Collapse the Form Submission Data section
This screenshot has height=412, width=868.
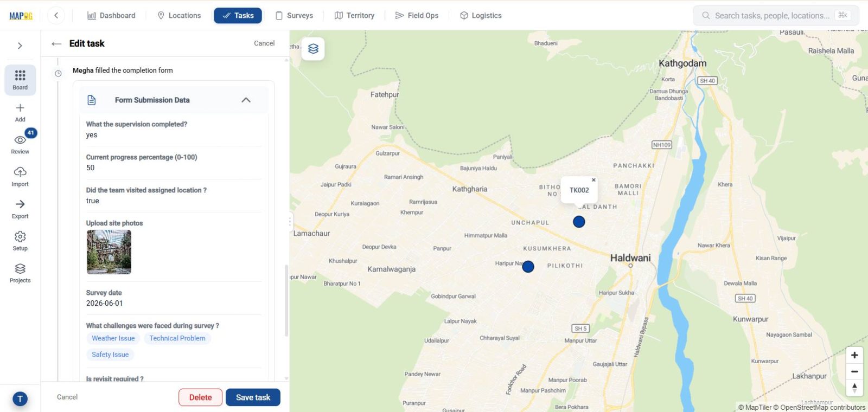point(246,100)
